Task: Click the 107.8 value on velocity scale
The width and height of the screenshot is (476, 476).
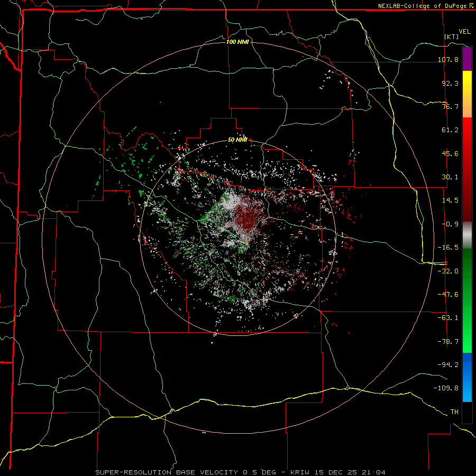Action: tap(448, 59)
